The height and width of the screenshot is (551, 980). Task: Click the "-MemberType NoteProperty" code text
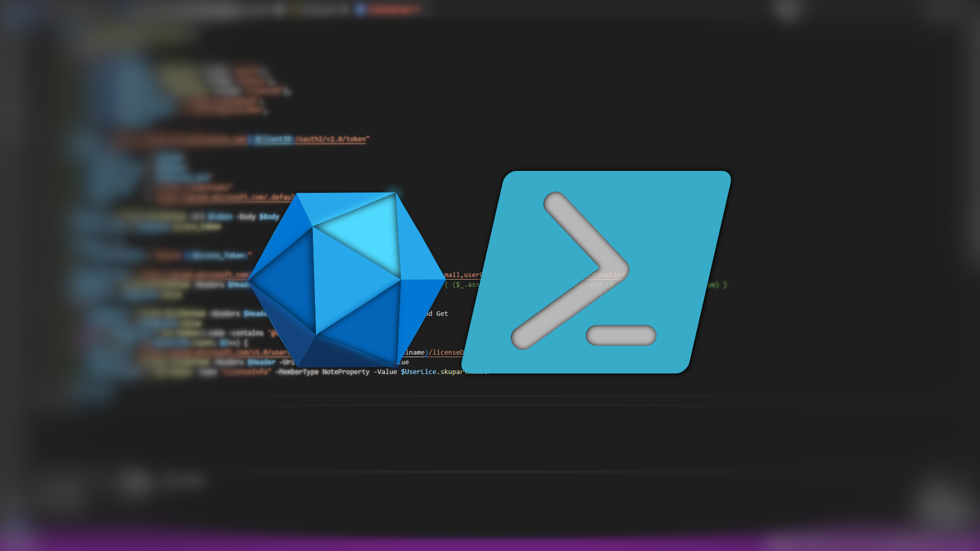(x=323, y=372)
